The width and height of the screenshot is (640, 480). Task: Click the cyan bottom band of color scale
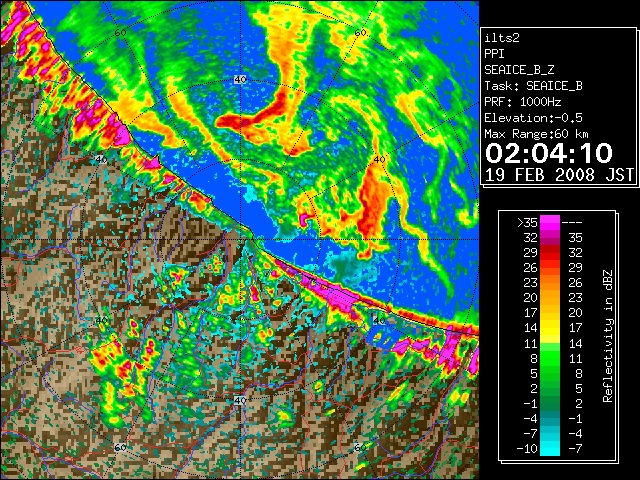[550, 449]
